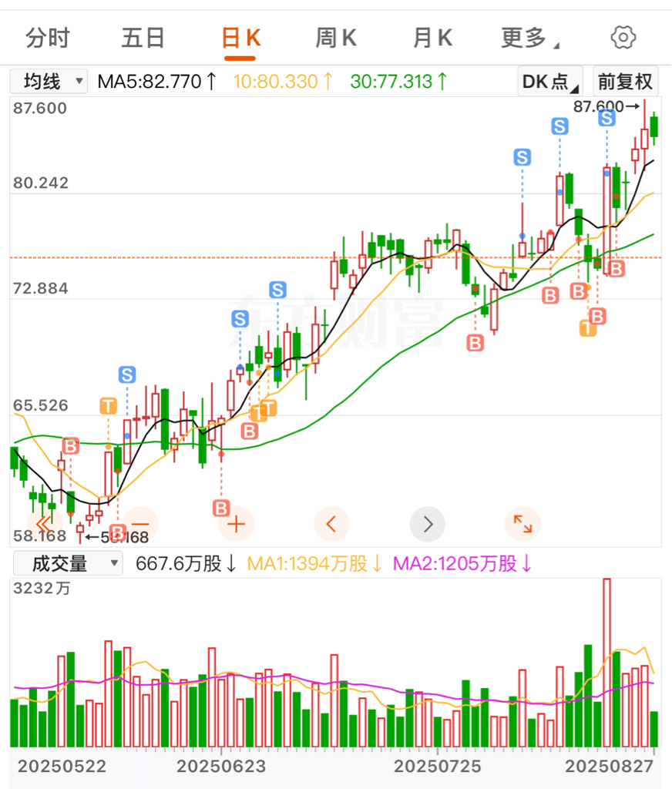Image resolution: width=672 pixels, height=789 pixels.
Task: Move chart right with right arrow icon
Action: point(428,524)
